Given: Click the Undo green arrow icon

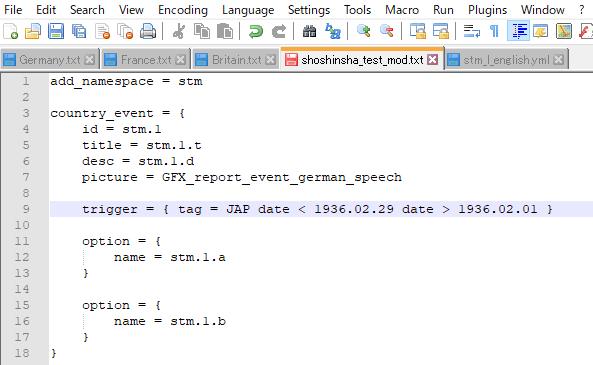Looking at the screenshot, I should (x=256, y=31).
